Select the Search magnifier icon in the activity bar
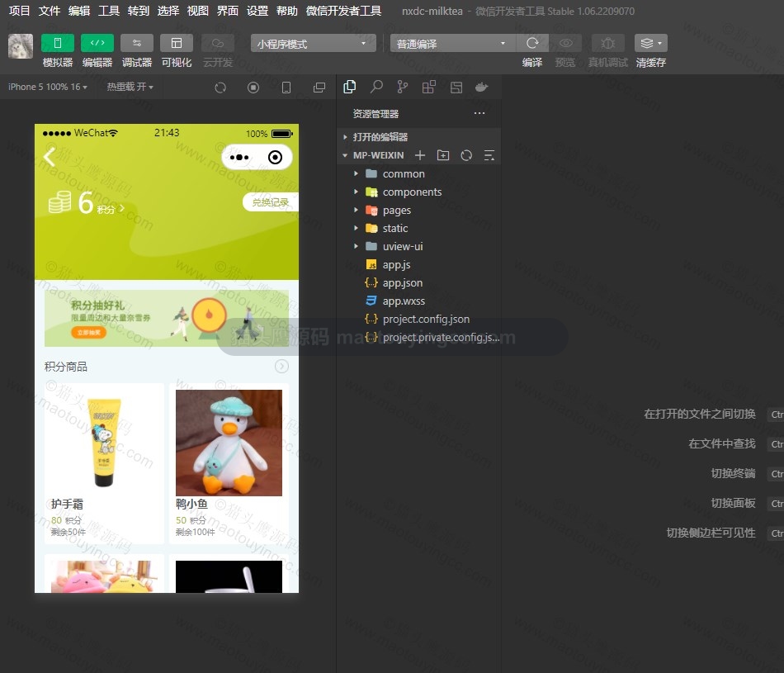This screenshot has width=784, height=673. click(376, 87)
